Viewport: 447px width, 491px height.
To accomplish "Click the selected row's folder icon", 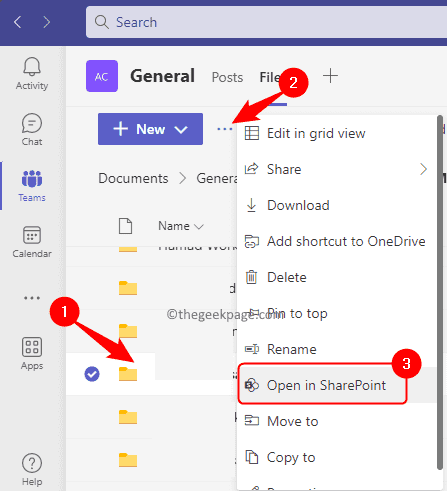I will click(x=128, y=374).
